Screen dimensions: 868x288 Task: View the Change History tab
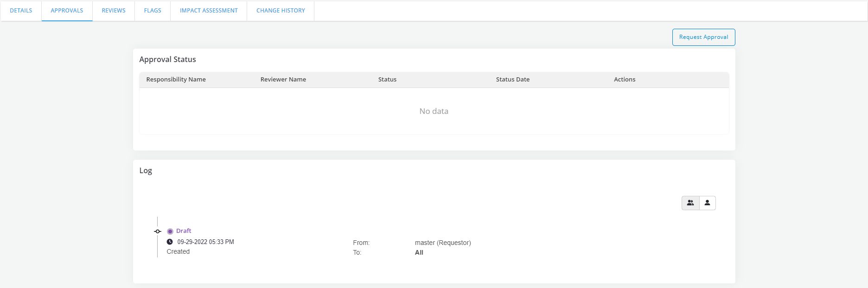[x=281, y=11]
